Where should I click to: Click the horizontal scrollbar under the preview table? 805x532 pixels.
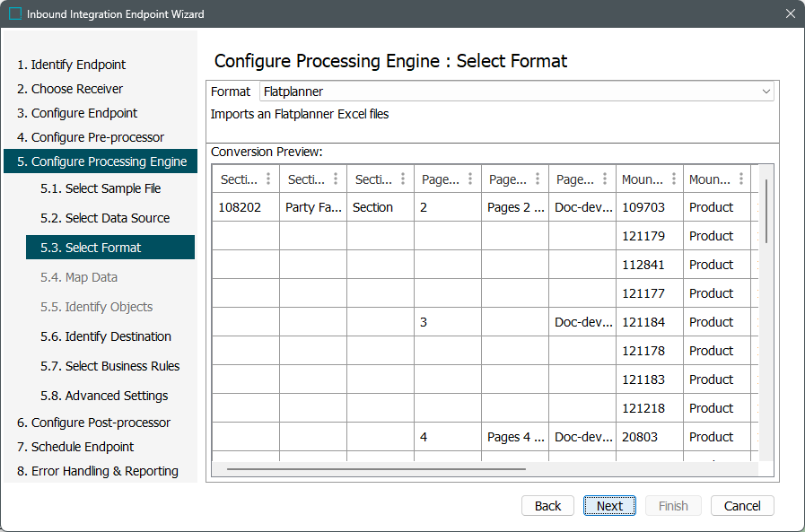coord(375,468)
